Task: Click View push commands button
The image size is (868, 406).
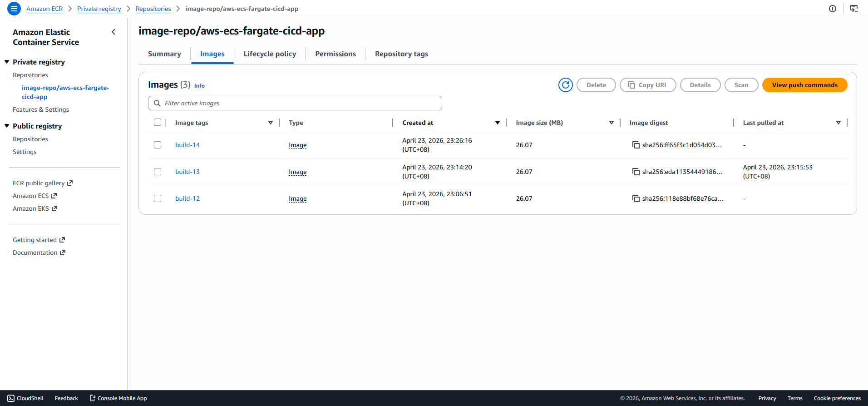Action: click(805, 85)
